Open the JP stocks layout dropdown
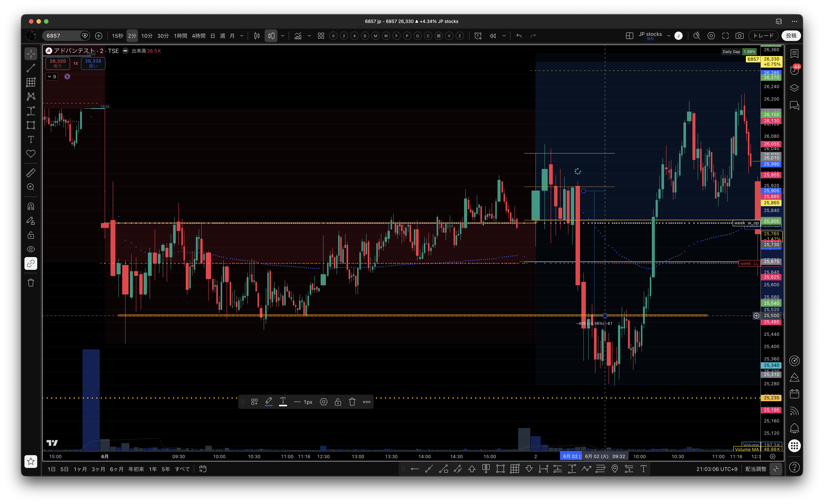Screen dimensions: 824x504 pos(669,36)
